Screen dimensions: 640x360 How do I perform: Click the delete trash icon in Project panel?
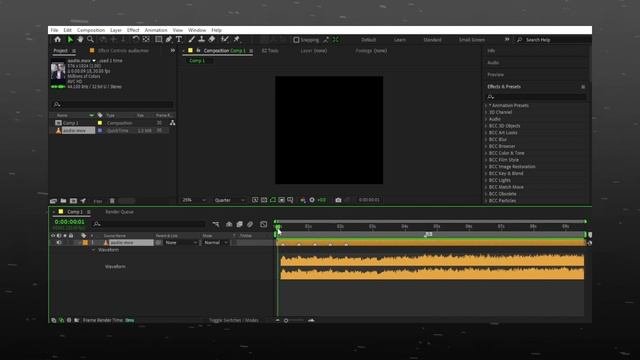point(112,201)
